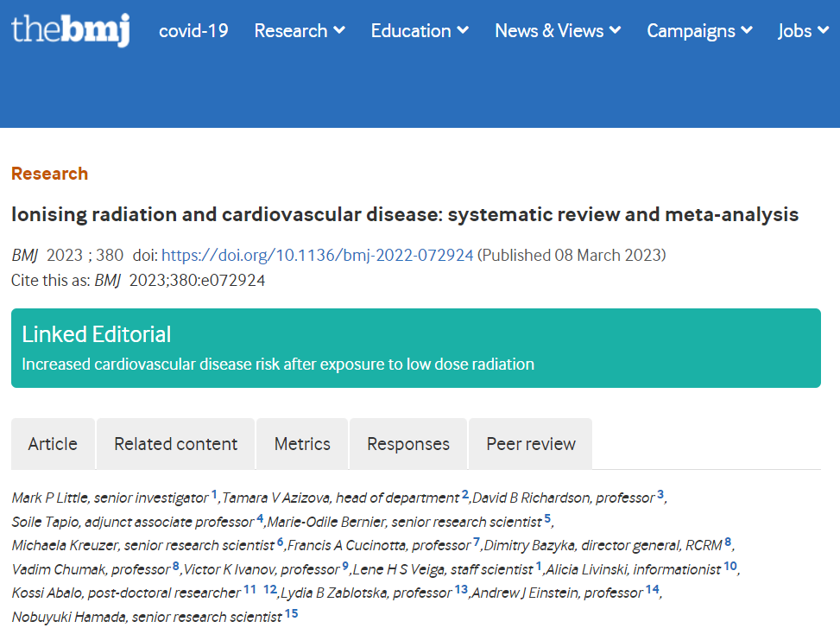Expand the Education dropdown chevron
840x628 pixels.
click(463, 30)
